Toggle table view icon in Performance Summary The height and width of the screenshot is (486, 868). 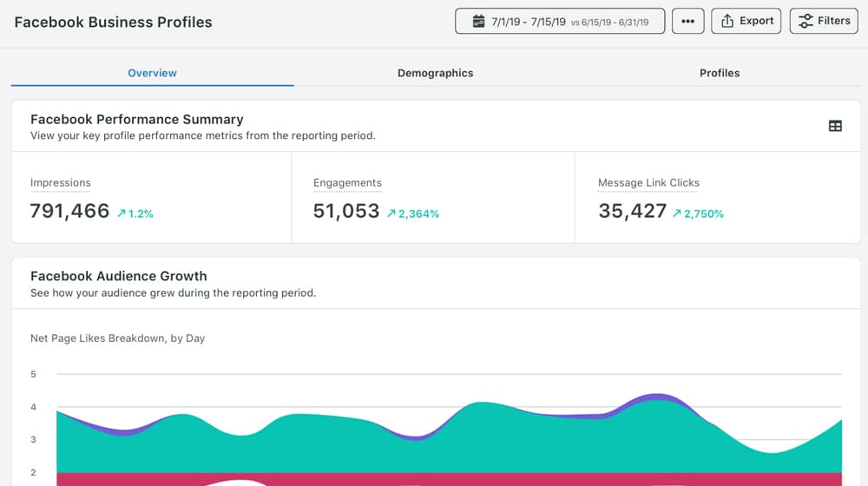pyautogui.click(x=835, y=126)
